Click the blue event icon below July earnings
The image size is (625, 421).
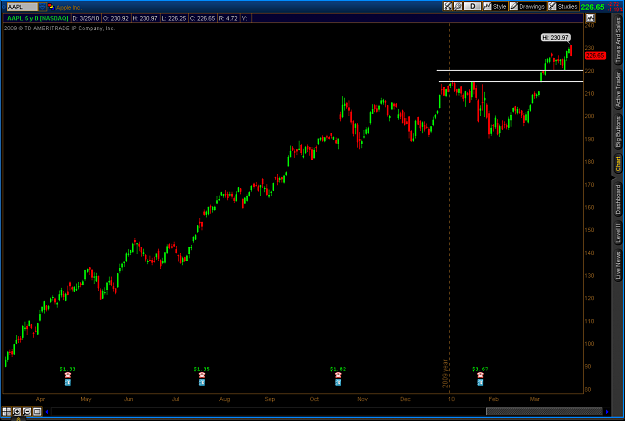coord(202,382)
